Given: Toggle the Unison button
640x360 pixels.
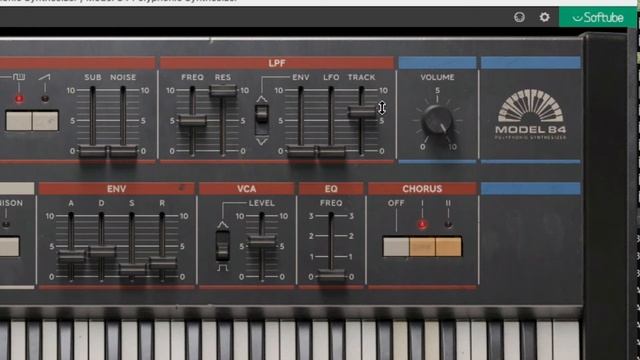Looking at the screenshot, I should pyautogui.click(x=9, y=247).
